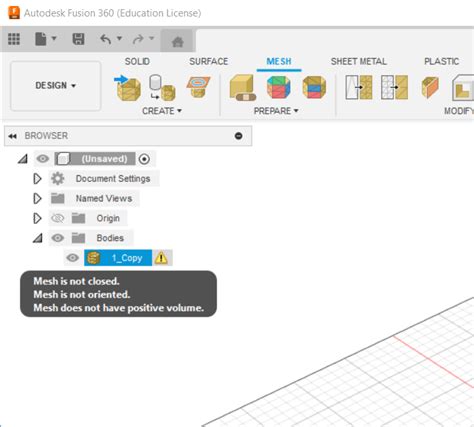Switch to the PLASTIC tab

click(441, 61)
